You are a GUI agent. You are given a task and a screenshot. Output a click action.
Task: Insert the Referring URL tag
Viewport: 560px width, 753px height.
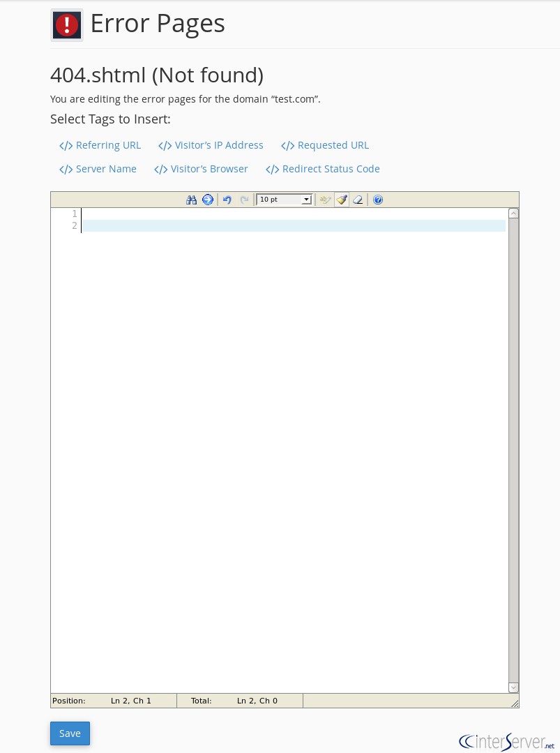100,146
